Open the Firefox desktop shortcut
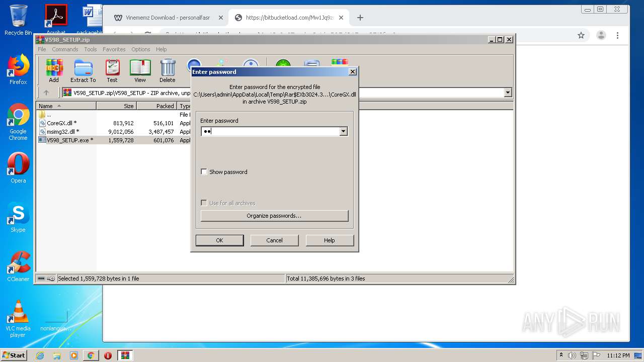 [18, 69]
